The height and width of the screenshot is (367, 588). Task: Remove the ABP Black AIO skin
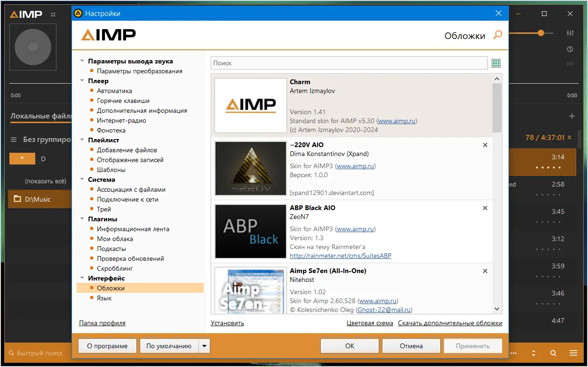click(485, 208)
